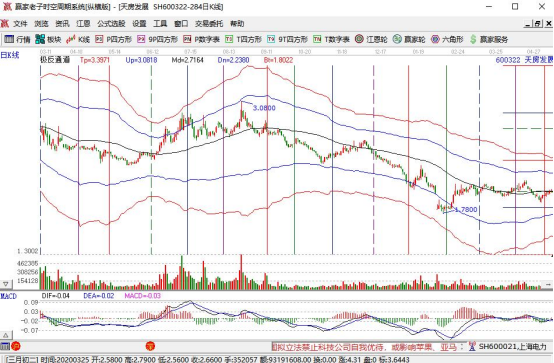The height and width of the screenshot is (363, 554).
Task: Select the 9T四方形 tool
Action: (287, 39)
